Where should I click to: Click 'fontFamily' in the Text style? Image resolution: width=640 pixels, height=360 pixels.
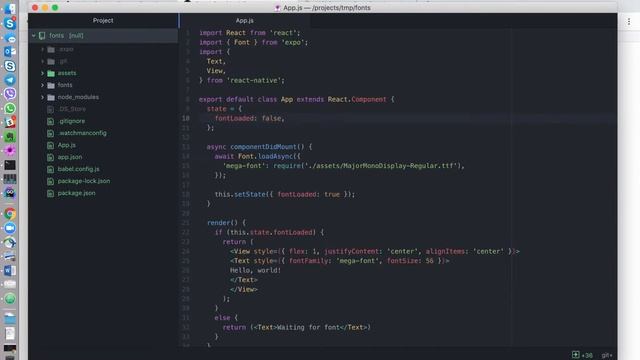(x=308, y=261)
